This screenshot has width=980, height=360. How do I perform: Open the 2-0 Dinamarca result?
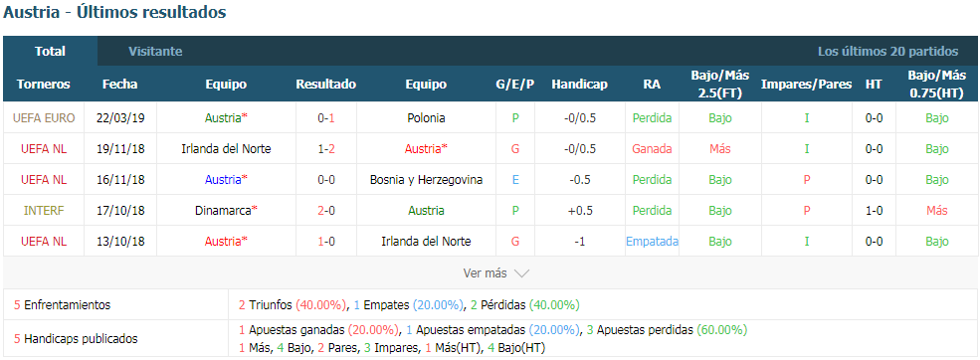[x=326, y=211]
